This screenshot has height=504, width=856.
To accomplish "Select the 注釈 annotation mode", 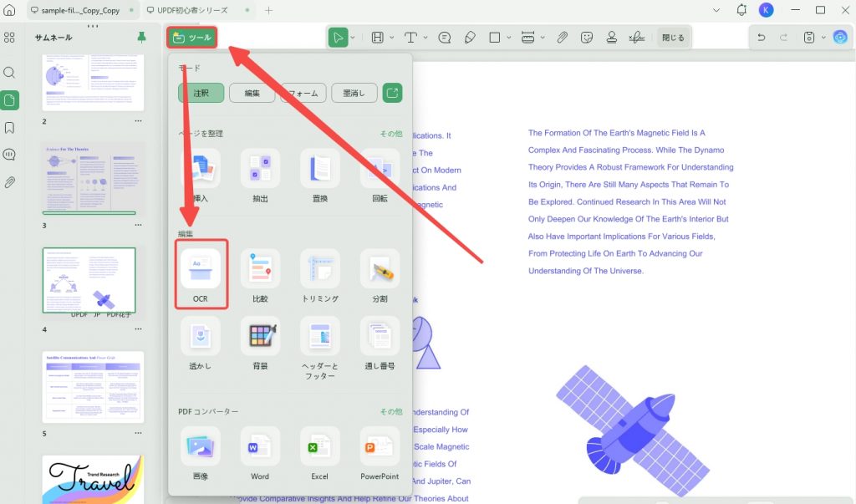I will [x=201, y=93].
